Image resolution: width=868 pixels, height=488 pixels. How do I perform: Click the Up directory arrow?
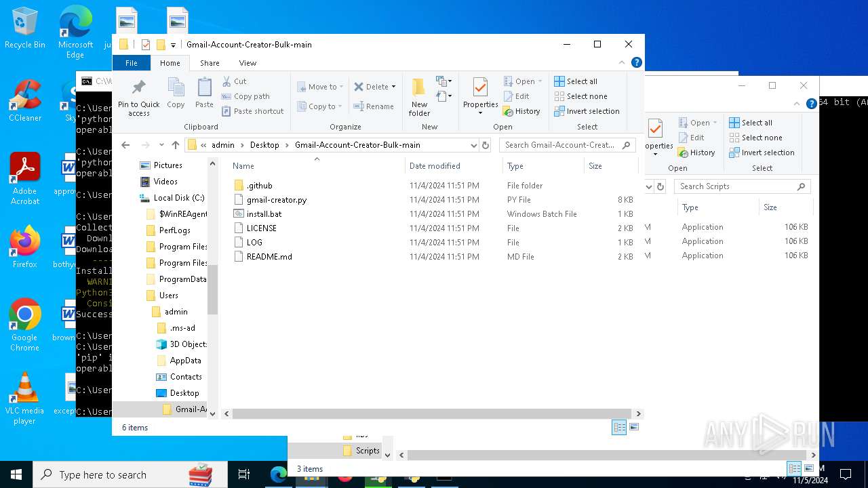176,145
